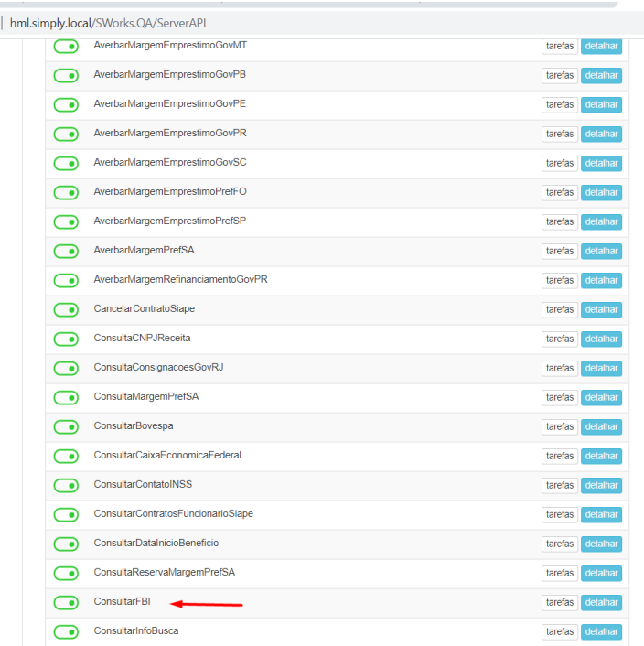Toggle the ConsultaConsignacoesGovRJ switch

coord(66,369)
